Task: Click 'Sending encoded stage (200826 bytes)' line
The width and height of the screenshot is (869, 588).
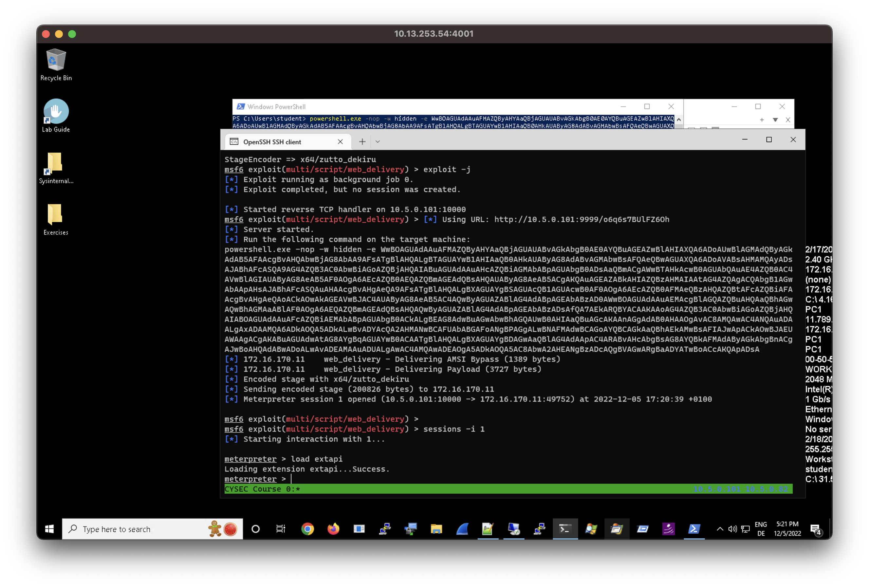Action: [x=359, y=389]
